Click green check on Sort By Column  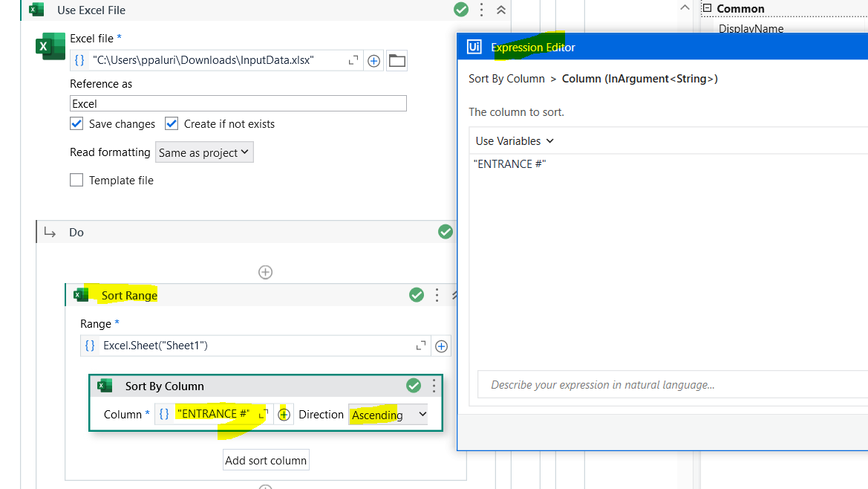414,386
